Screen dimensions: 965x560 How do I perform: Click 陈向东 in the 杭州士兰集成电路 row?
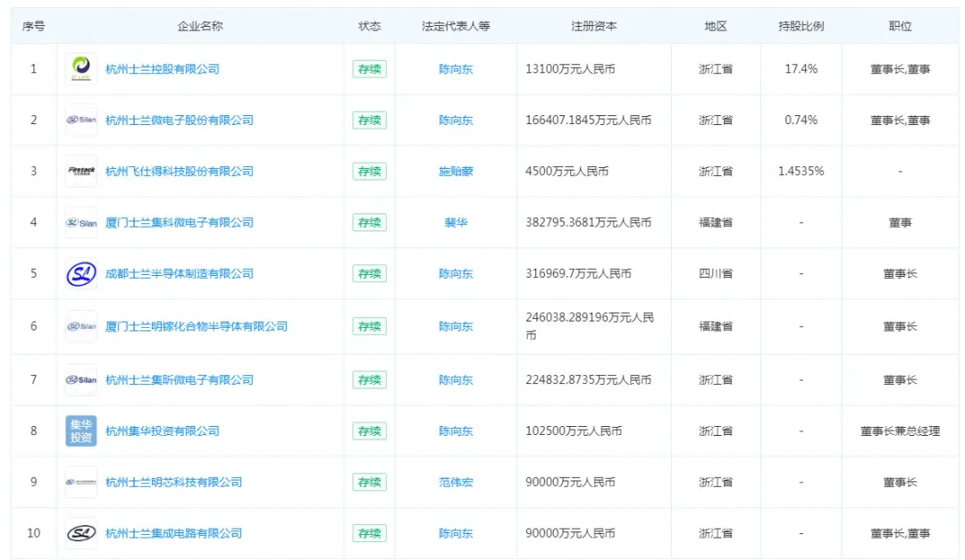(x=456, y=533)
